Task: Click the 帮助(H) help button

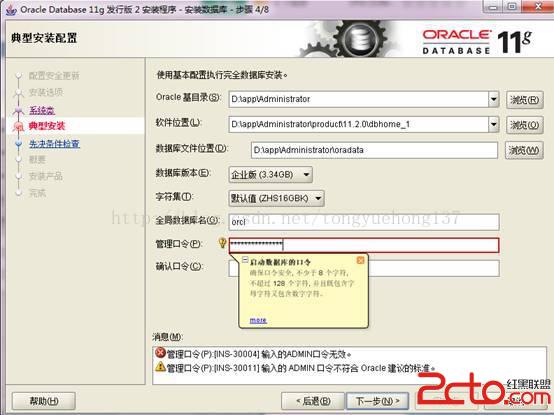Action: pyautogui.click(x=44, y=401)
